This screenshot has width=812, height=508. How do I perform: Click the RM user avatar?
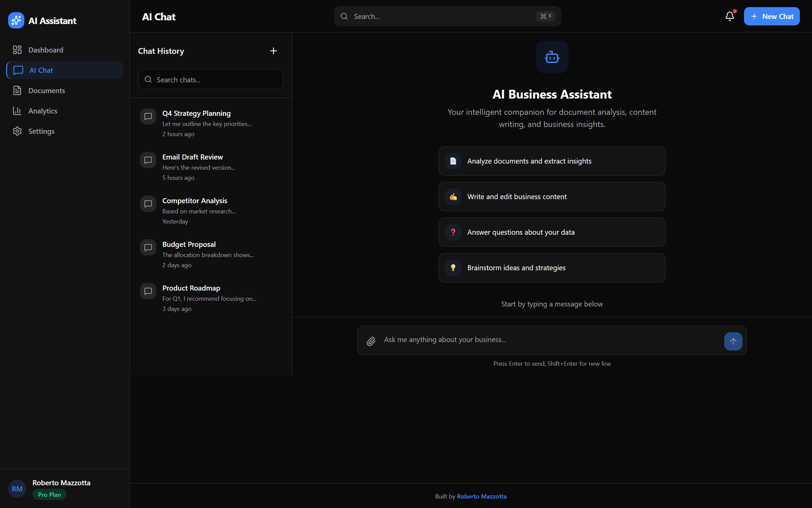17,489
